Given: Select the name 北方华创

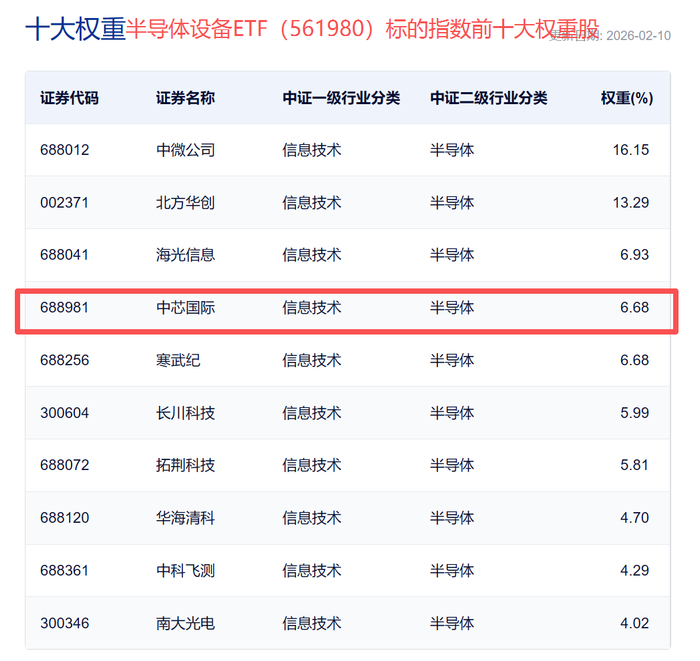Looking at the screenshot, I should coord(185,203).
